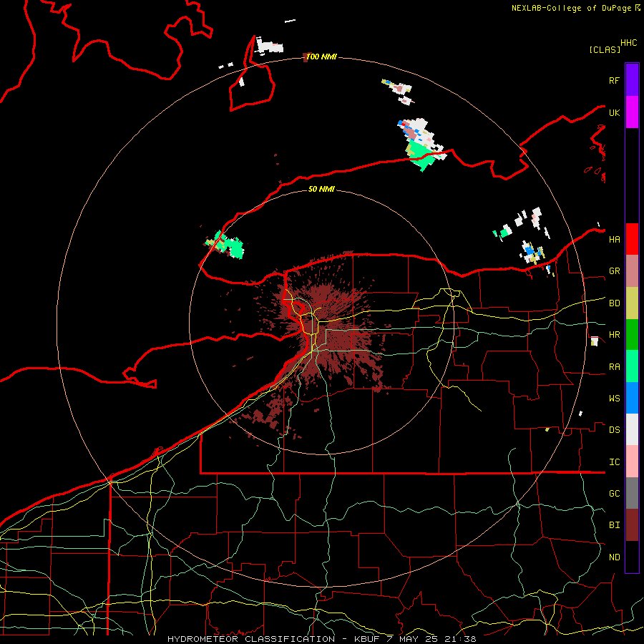Select the IC pink legend swatch

click(x=632, y=462)
